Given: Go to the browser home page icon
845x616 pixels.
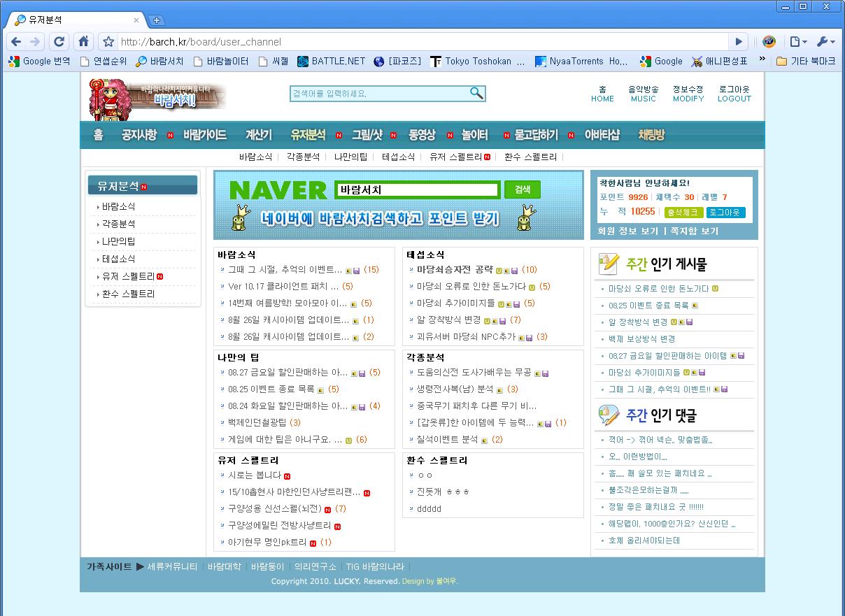Looking at the screenshot, I should point(83,41).
